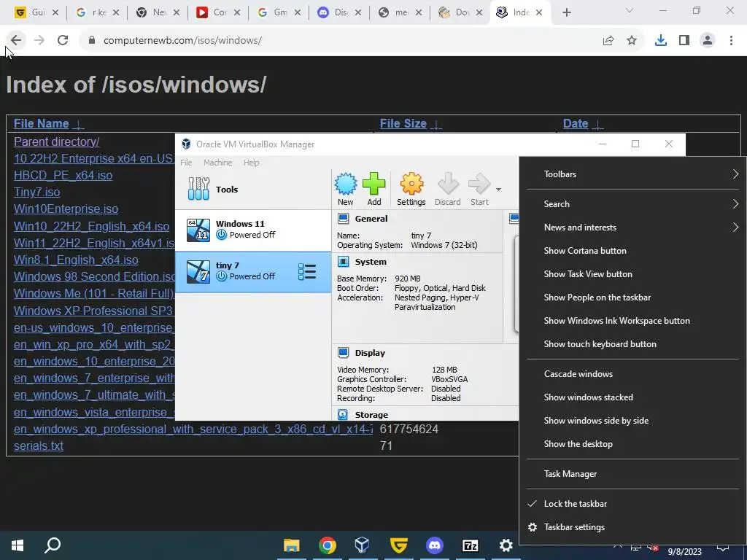747x560 pixels.
Task: Open Chrome three-dot menu
Action: pos(731,41)
